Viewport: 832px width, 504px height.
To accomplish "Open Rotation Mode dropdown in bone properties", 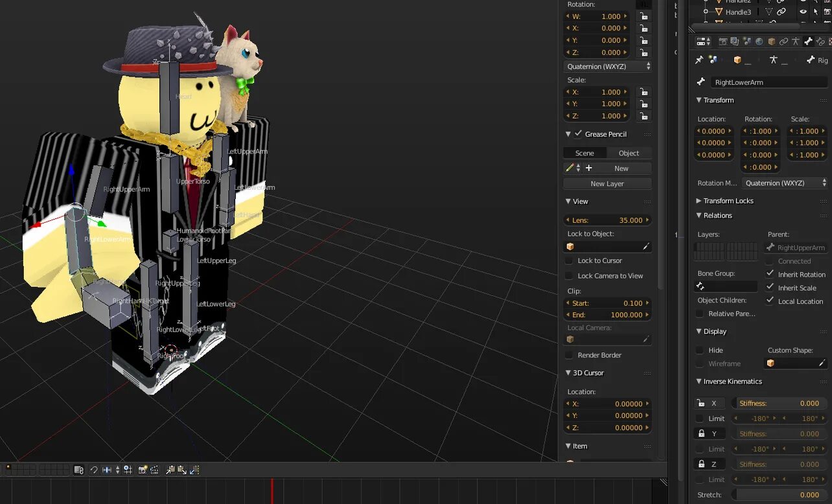I will tap(785, 183).
